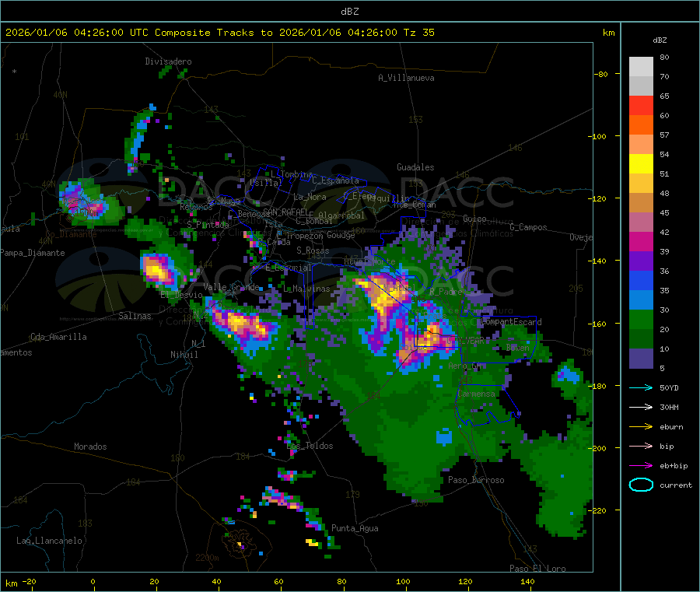Click the 65 dBZ red color swatch
This screenshot has height=592, width=700.
click(x=641, y=105)
